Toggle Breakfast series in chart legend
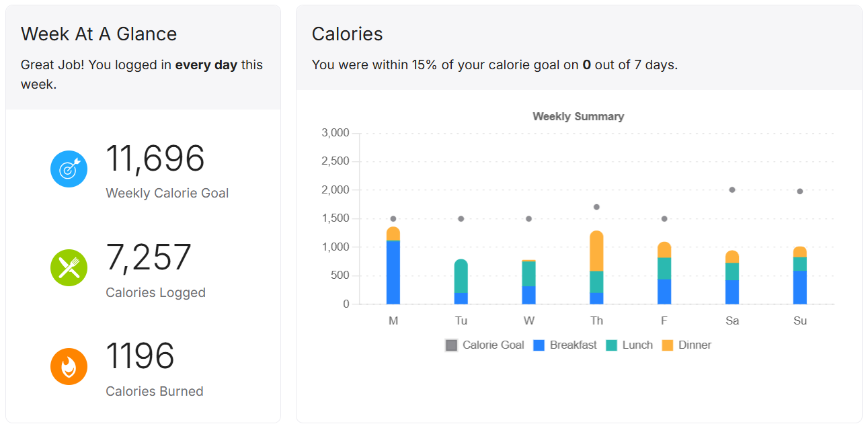Screen dimensions: 868x428 tap(565, 345)
